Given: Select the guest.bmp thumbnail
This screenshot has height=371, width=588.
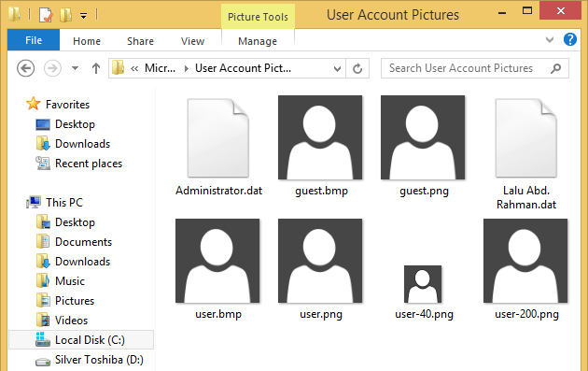Looking at the screenshot, I should (320, 137).
